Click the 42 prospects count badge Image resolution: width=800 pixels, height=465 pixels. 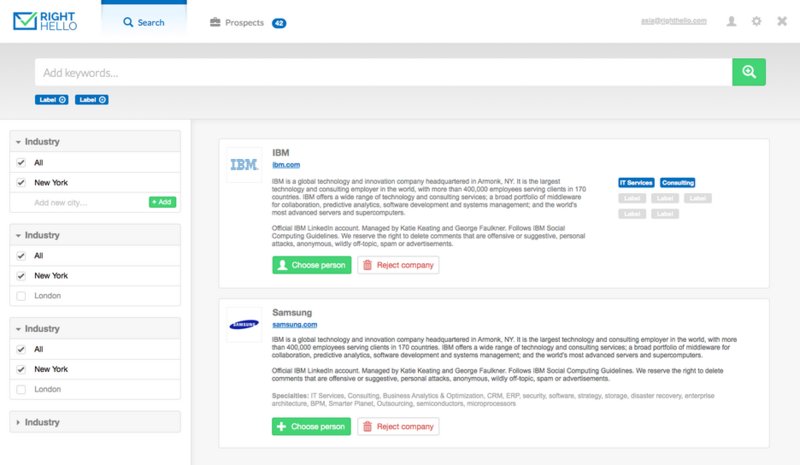tap(279, 23)
